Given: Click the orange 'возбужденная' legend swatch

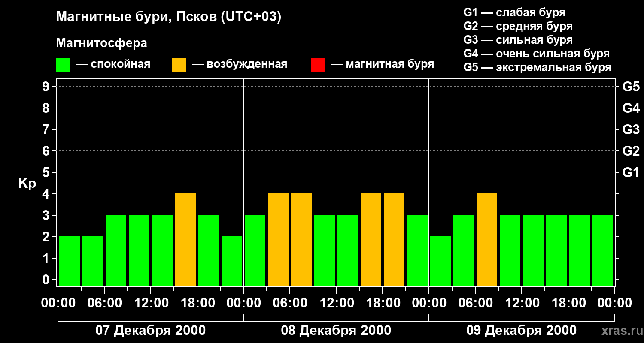Looking at the screenshot, I should point(179,65).
